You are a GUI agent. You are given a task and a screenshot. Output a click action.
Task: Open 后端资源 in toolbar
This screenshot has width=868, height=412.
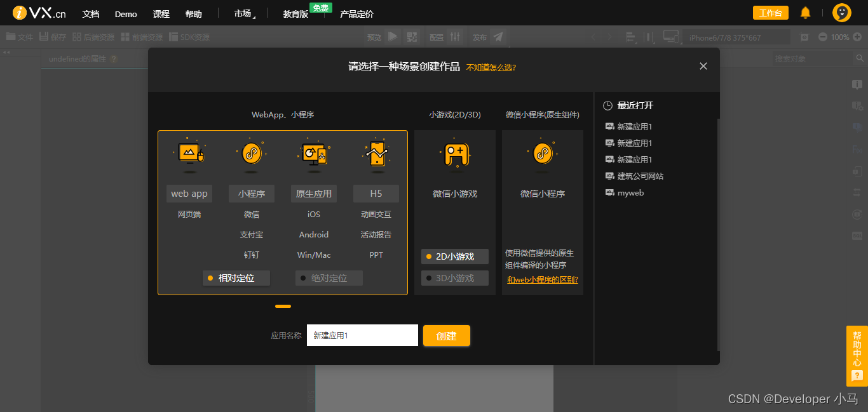coord(93,37)
